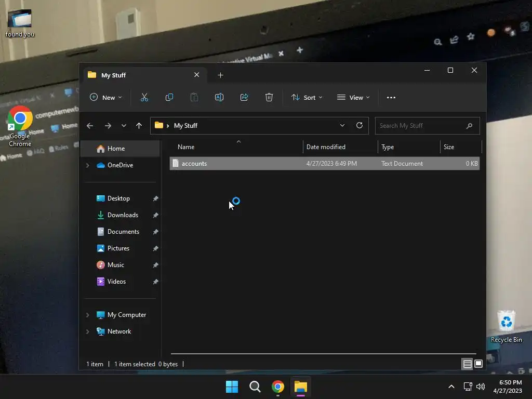Unpin Pictures using its pin icon
The height and width of the screenshot is (399, 532).
(155, 248)
